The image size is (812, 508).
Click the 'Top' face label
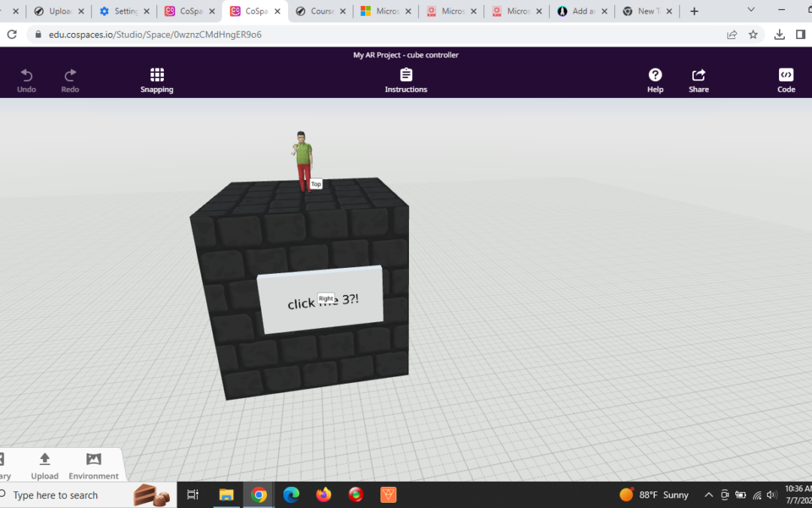pos(316,184)
